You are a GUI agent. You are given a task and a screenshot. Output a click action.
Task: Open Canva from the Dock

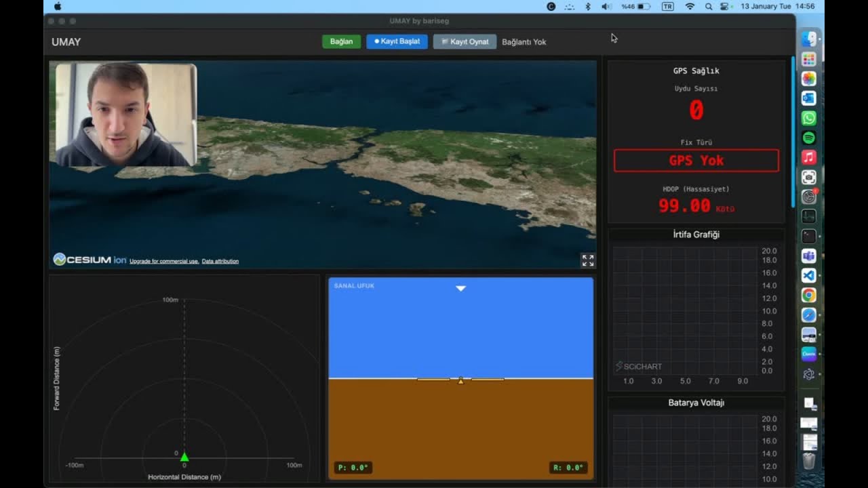809,354
